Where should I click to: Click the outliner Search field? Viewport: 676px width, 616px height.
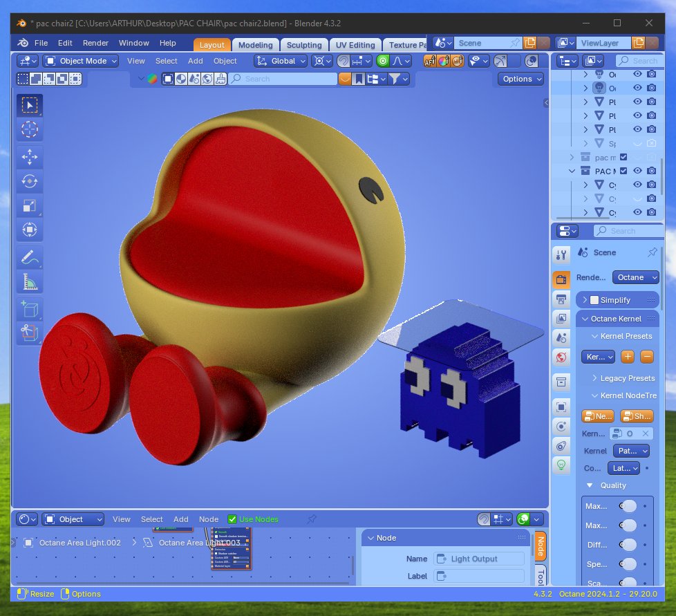tap(639, 61)
